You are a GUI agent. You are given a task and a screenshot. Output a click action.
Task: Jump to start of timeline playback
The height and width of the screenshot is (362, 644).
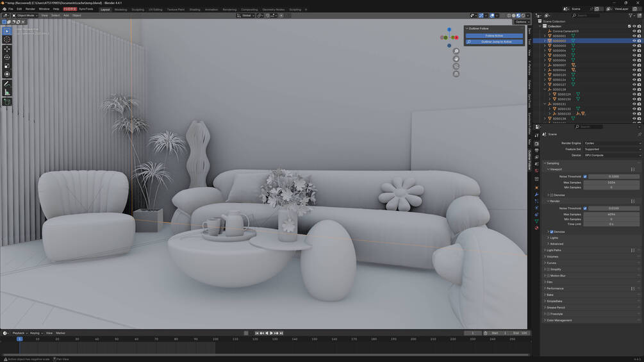click(x=257, y=333)
